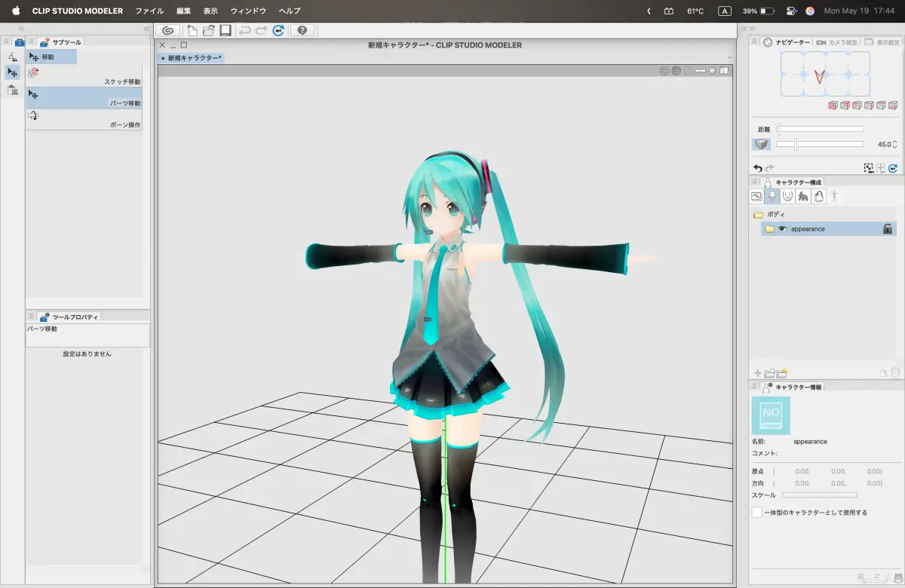Open the CLIP STUDIO launcher swirl icon
The width and height of the screenshot is (905, 588).
click(168, 31)
